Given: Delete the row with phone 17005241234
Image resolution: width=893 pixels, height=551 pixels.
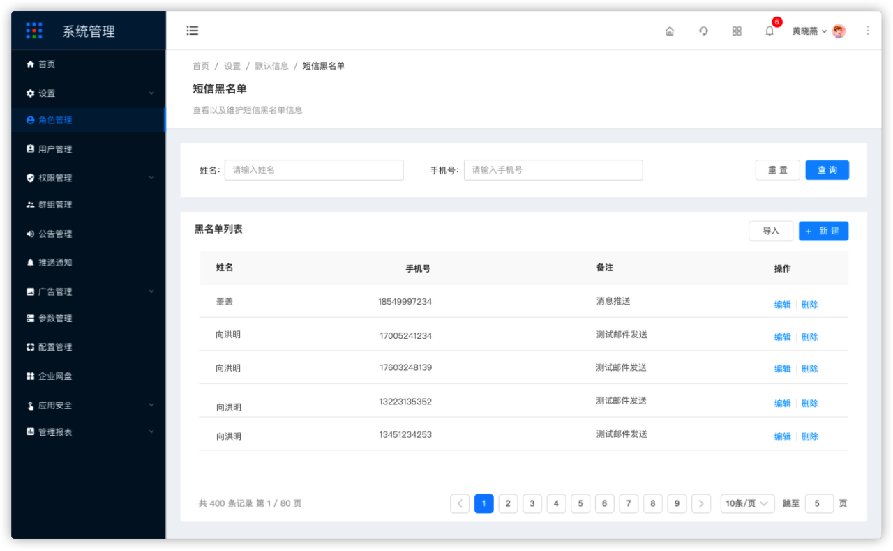Looking at the screenshot, I should [809, 337].
